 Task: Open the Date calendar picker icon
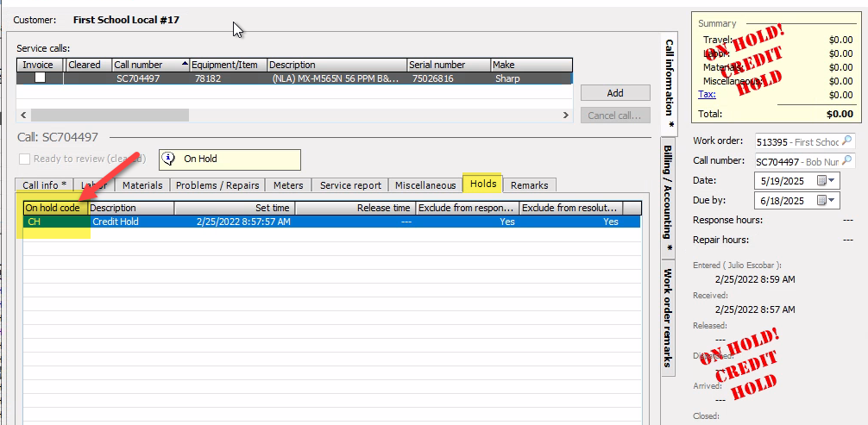pyautogui.click(x=822, y=180)
